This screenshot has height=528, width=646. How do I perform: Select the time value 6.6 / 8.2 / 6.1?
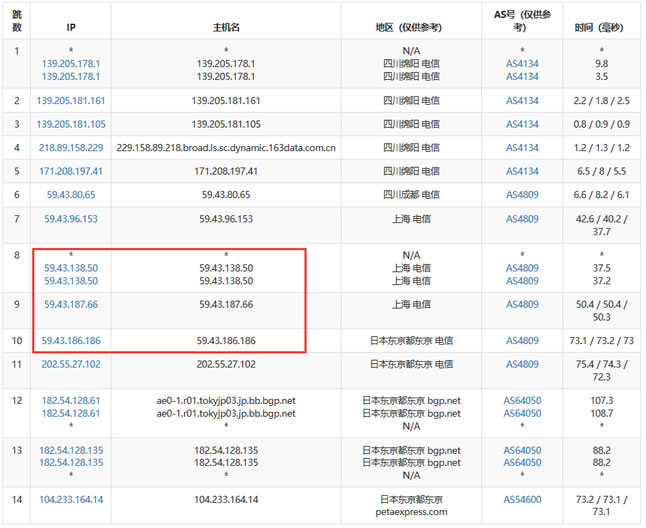[602, 194]
